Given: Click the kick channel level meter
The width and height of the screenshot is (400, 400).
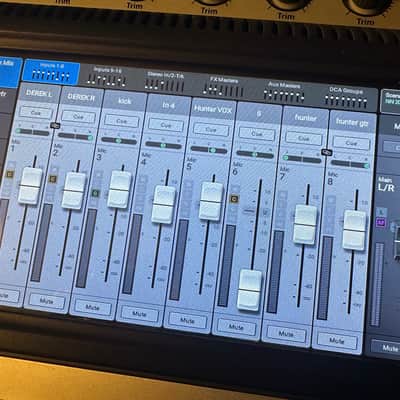Looking at the screenshot, I should [x=86, y=248].
